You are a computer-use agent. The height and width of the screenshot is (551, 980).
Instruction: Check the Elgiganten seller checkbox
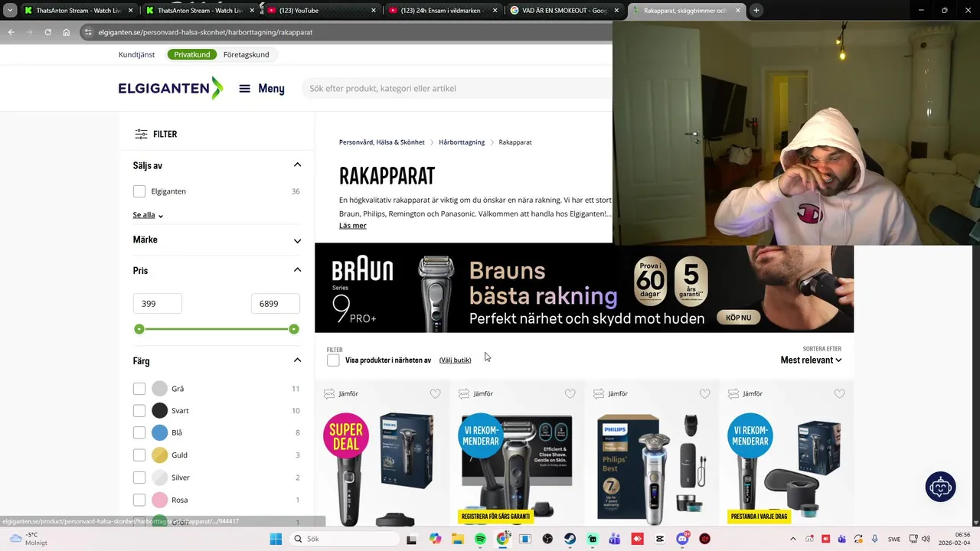(139, 191)
